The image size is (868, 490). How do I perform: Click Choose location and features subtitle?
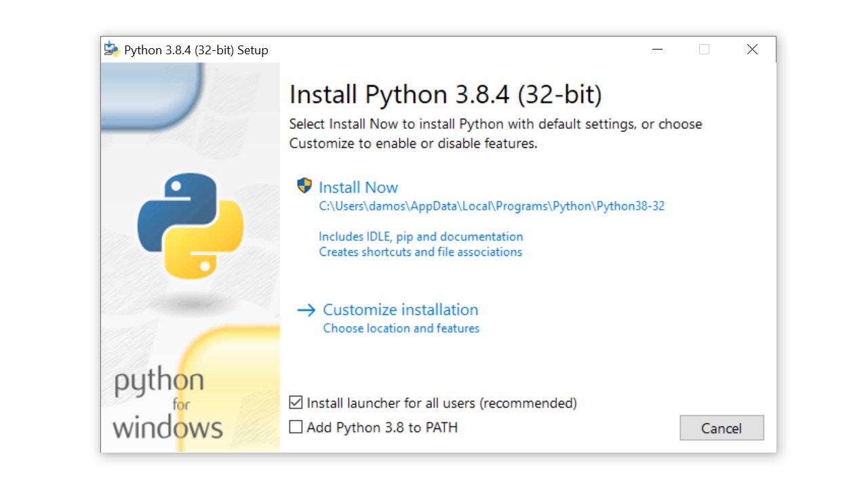[x=401, y=328]
